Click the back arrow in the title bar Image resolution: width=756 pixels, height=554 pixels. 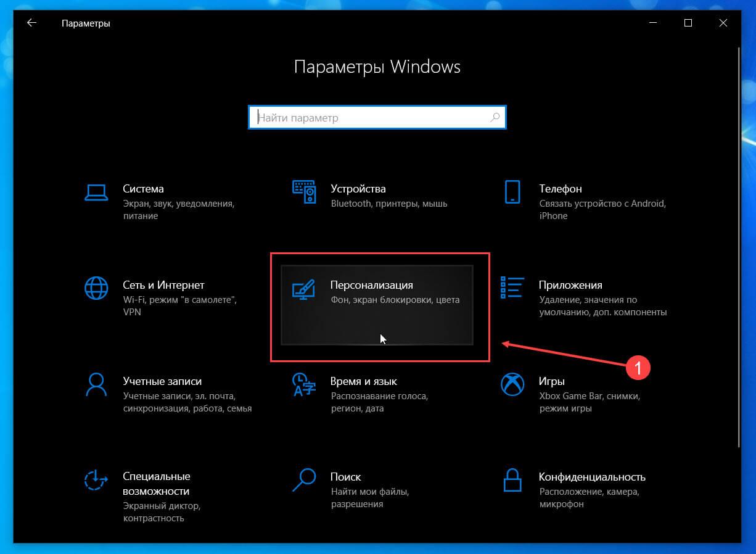pyautogui.click(x=31, y=23)
